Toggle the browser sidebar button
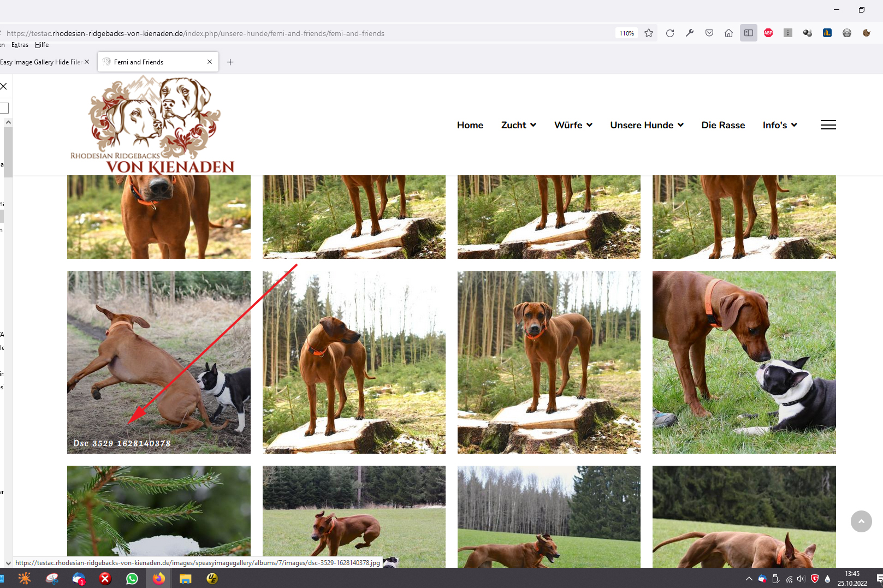 click(749, 33)
